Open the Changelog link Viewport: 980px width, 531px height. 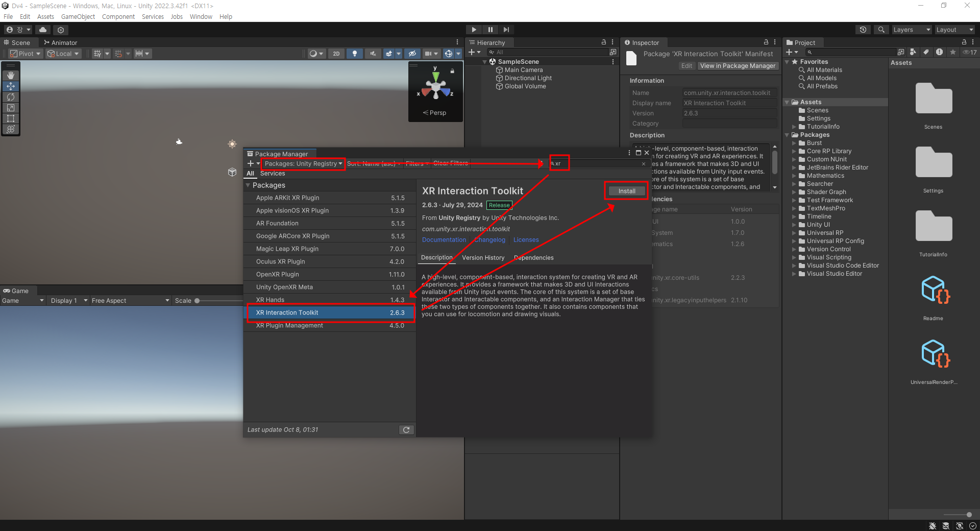pyautogui.click(x=490, y=240)
